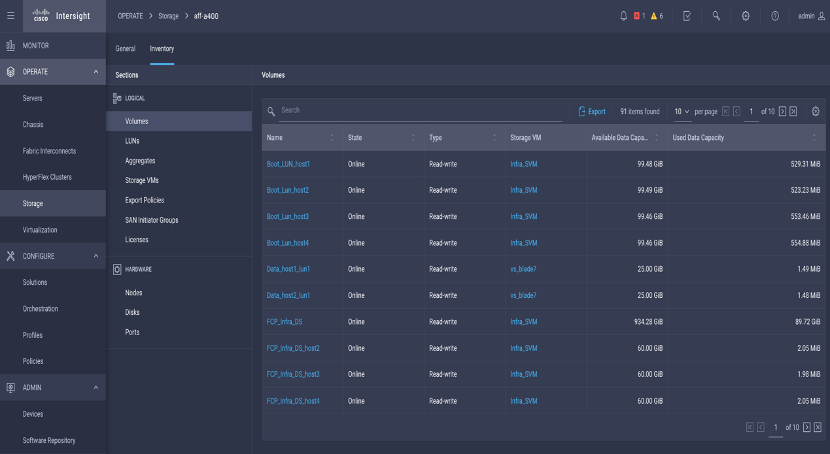The height and width of the screenshot is (454, 830).
Task: Open the items per page dropdown
Action: (x=682, y=111)
